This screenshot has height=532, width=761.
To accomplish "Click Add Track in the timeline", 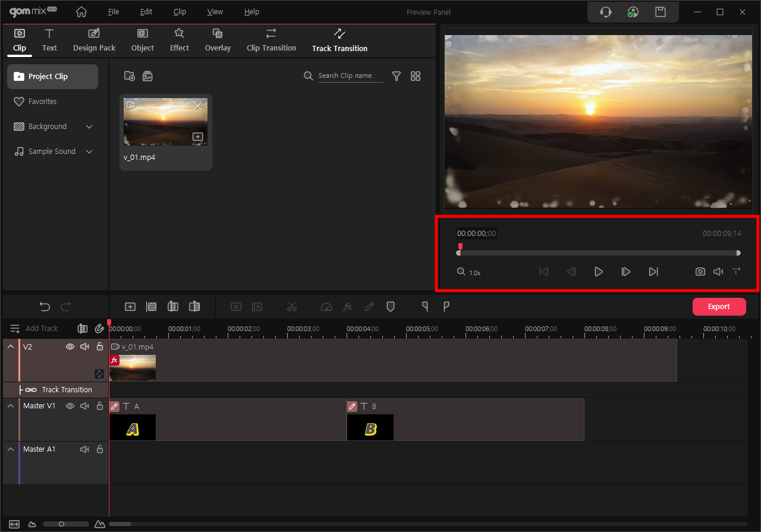I will tap(41, 329).
